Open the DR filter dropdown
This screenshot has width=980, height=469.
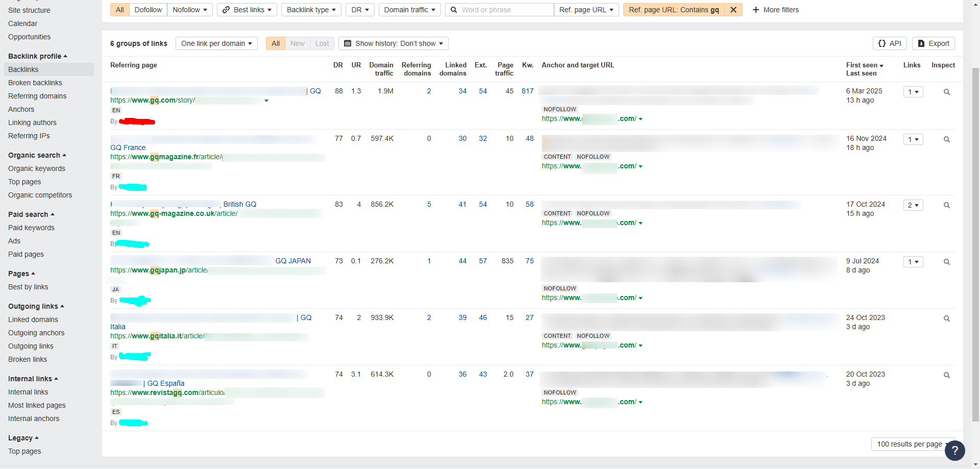(360, 10)
